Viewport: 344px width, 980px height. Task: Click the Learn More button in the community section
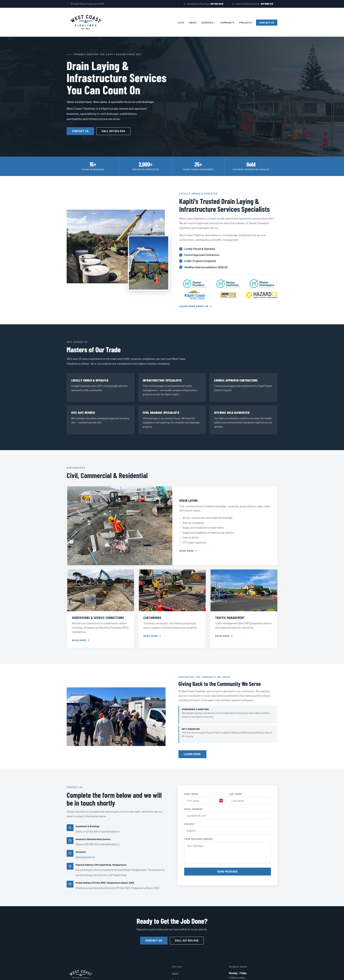[x=192, y=754]
